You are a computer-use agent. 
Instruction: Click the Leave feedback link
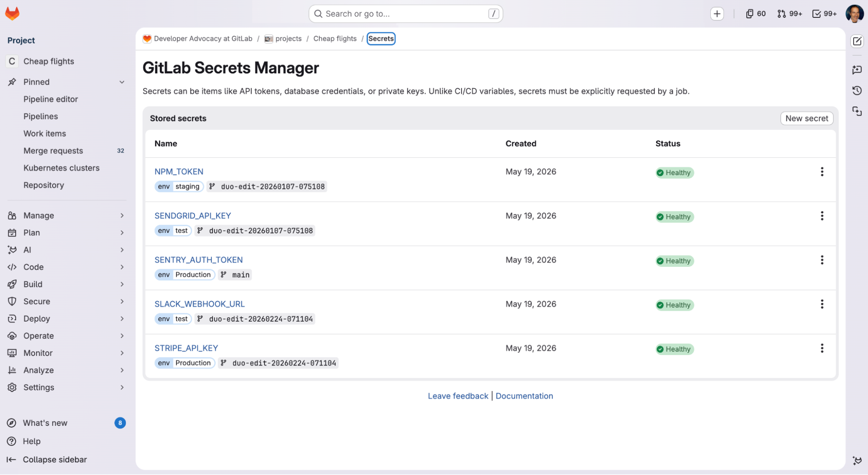pos(458,396)
